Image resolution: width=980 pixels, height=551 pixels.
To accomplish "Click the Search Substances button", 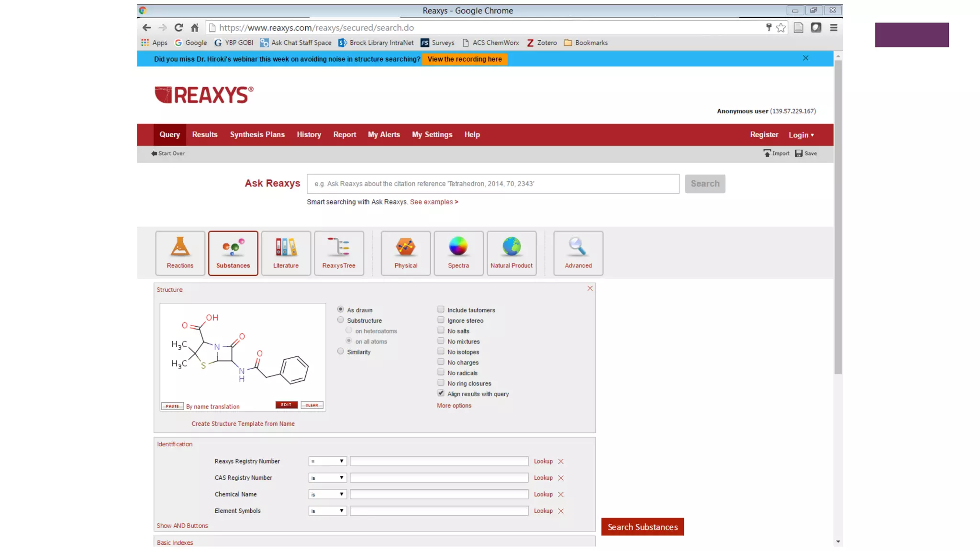I will pos(642,527).
